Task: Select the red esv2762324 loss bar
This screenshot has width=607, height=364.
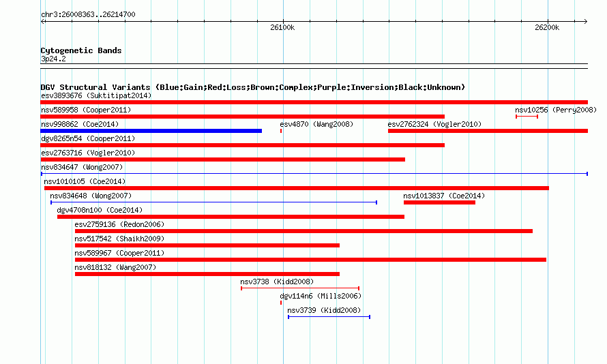Action: point(488,131)
